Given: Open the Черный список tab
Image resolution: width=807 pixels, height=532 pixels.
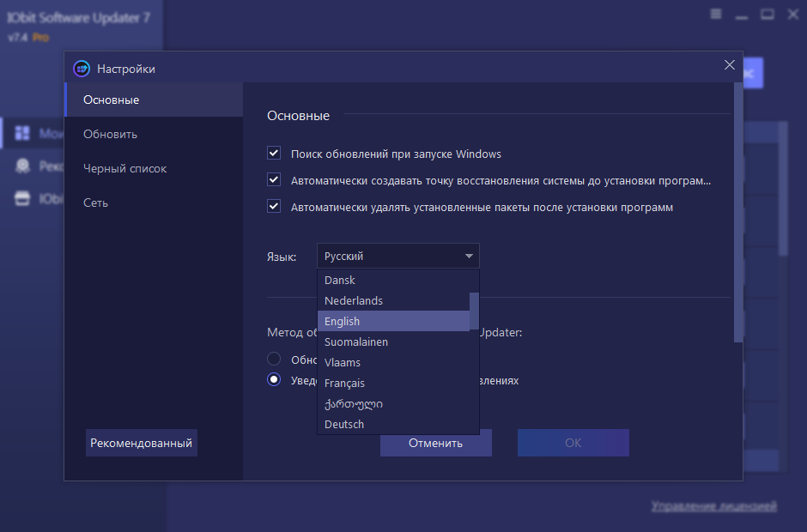Looking at the screenshot, I should coord(154,168).
